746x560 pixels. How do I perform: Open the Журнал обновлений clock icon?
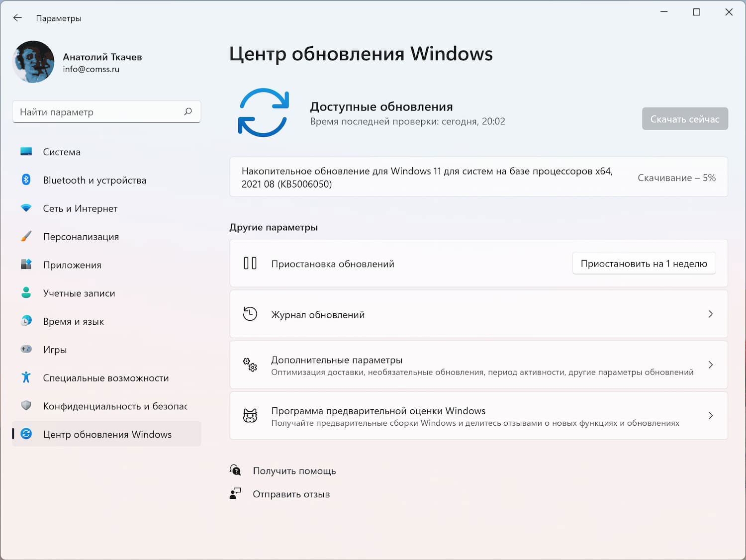tap(251, 314)
